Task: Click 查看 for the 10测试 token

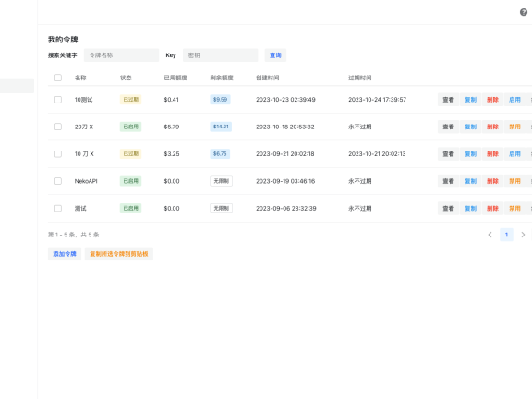Action: tap(448, 100)
